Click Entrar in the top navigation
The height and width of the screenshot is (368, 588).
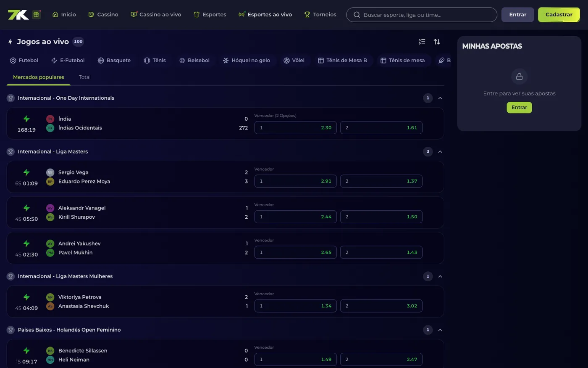[x=518, y=15]
